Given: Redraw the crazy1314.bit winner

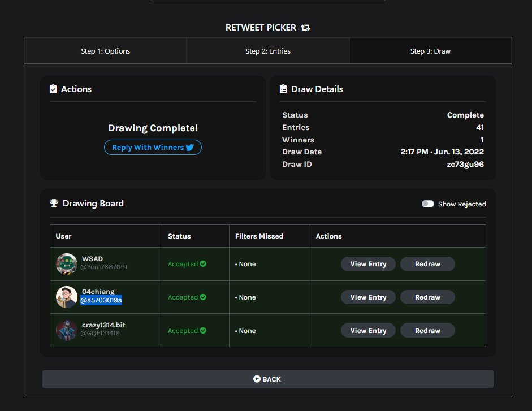Looking at the screenshot, I should coord(427,330).
